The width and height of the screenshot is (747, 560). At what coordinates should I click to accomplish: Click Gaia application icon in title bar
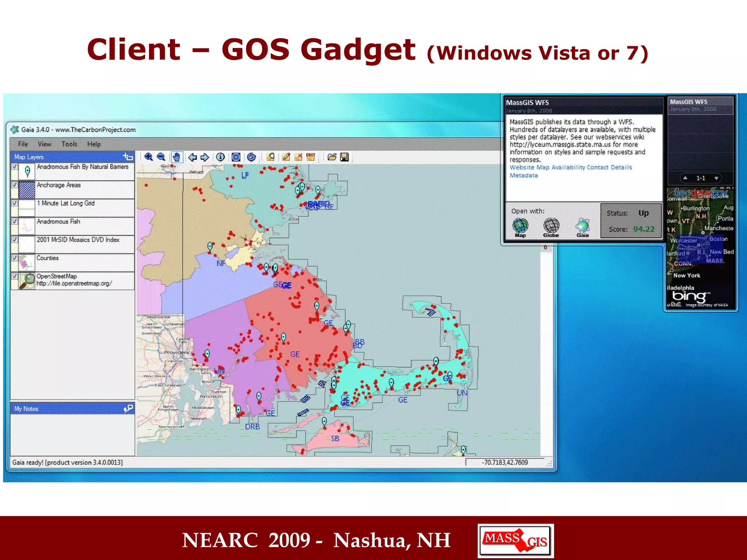[15, 129]
